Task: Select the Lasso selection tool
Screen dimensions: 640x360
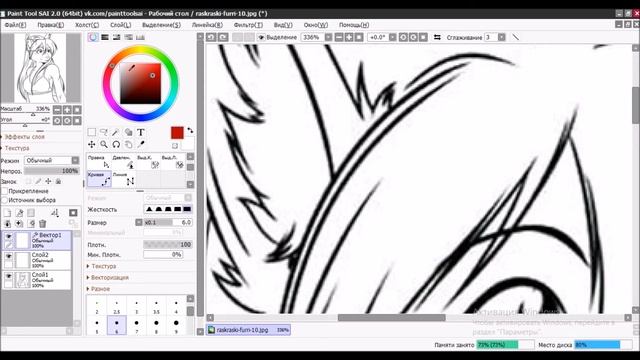Action: (104, 132)
